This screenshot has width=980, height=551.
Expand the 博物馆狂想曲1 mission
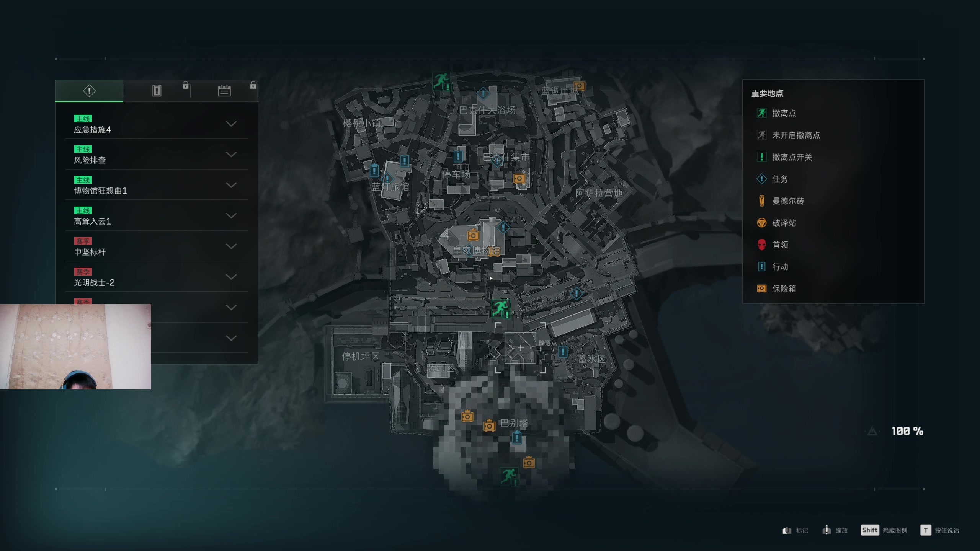click(157, 185)
